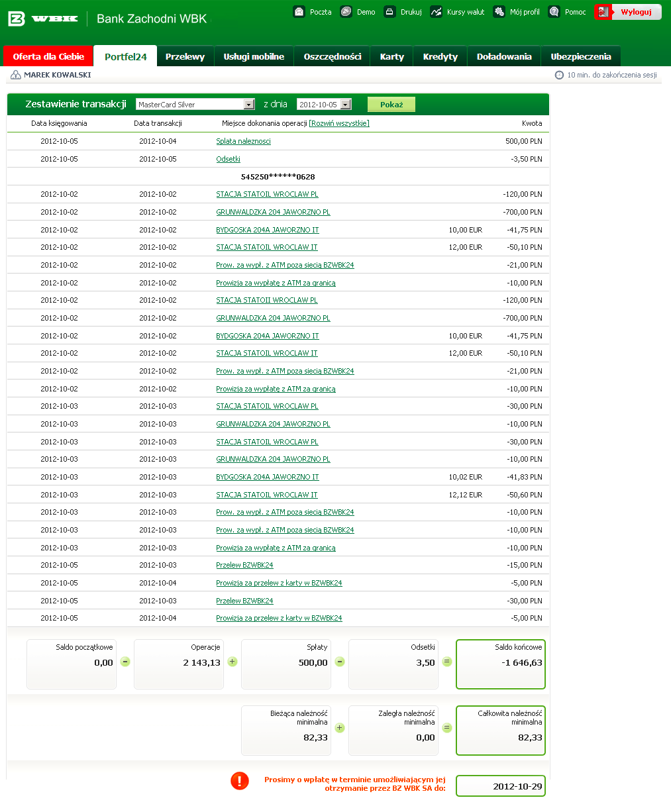671x812 pixels.
Task: Click the BZ WBK bank logo
Action: click(42, 19)
